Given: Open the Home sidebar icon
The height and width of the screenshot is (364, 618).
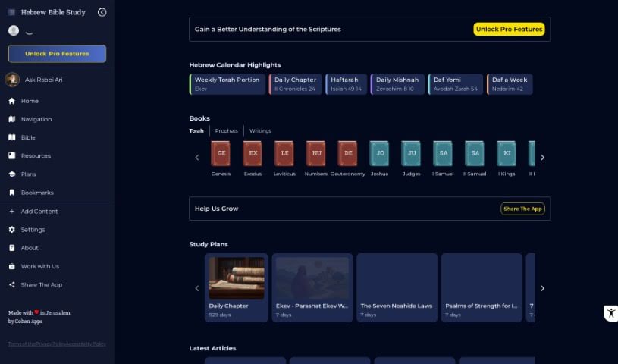Looking at the screenshot, I should [x=12, y=101].
